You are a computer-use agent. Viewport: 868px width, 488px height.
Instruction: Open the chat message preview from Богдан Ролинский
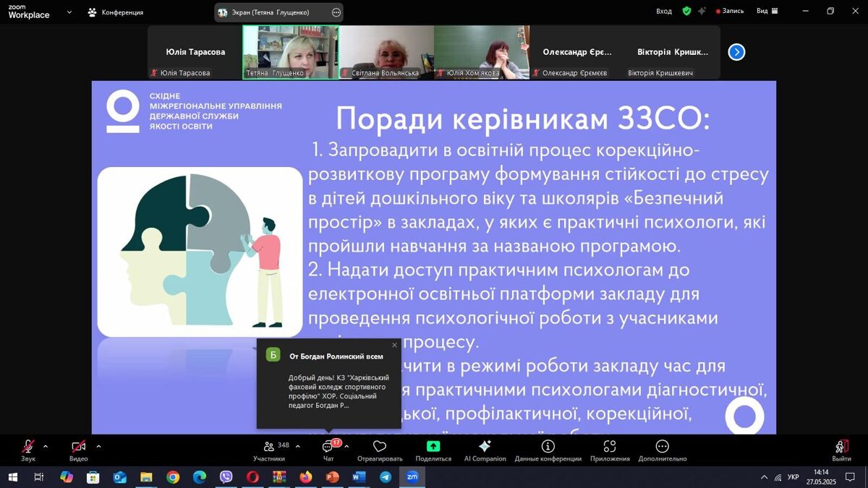tap(339, 391)
